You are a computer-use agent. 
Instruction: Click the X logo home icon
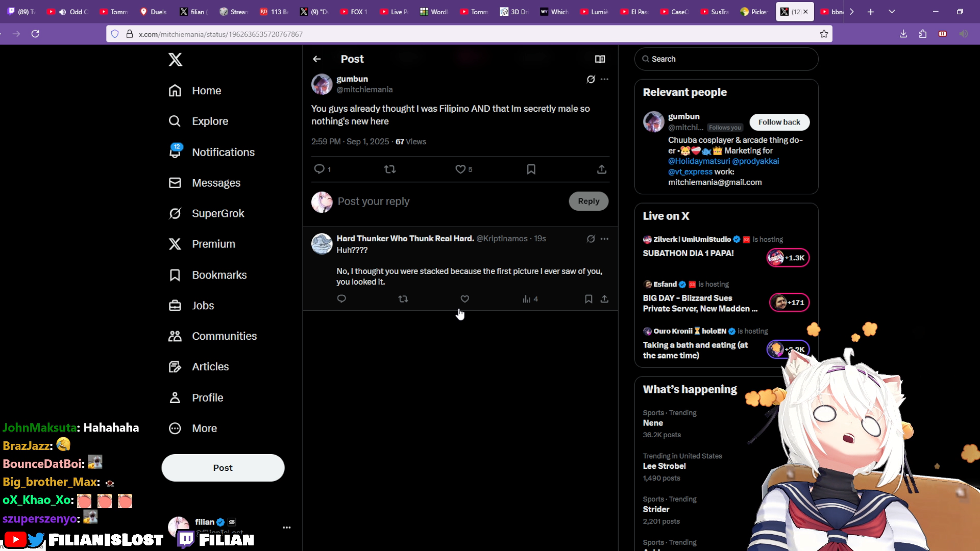[x=175, y=60]
